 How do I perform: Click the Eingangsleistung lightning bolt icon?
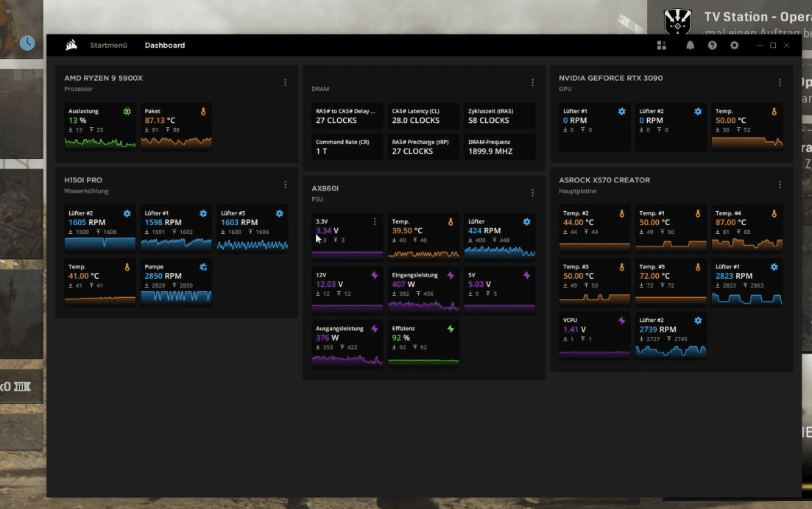[x=451, y=275]
